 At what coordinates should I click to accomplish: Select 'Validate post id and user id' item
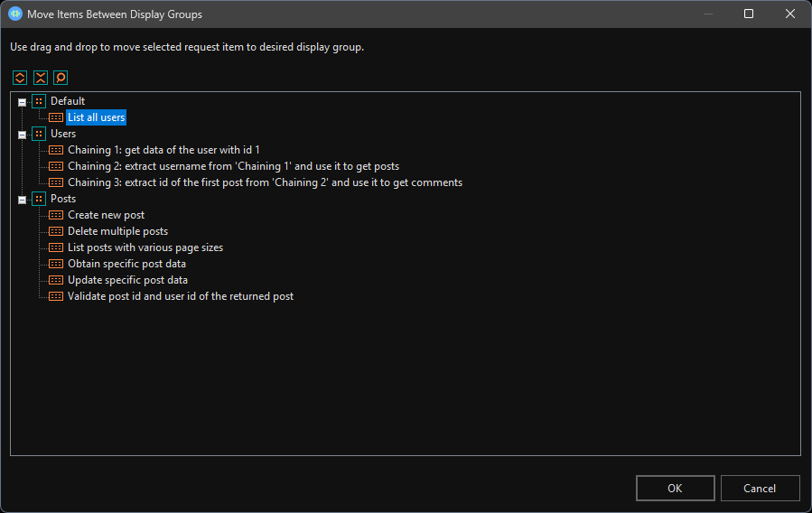tap(181, 296)
